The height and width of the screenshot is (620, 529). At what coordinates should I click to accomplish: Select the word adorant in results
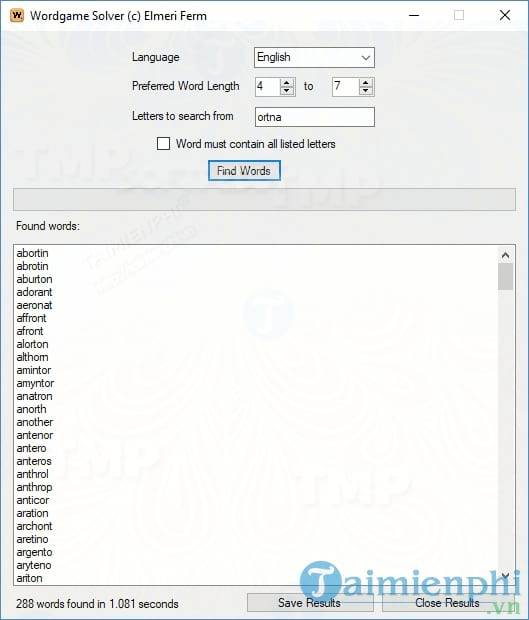point(34,292)
